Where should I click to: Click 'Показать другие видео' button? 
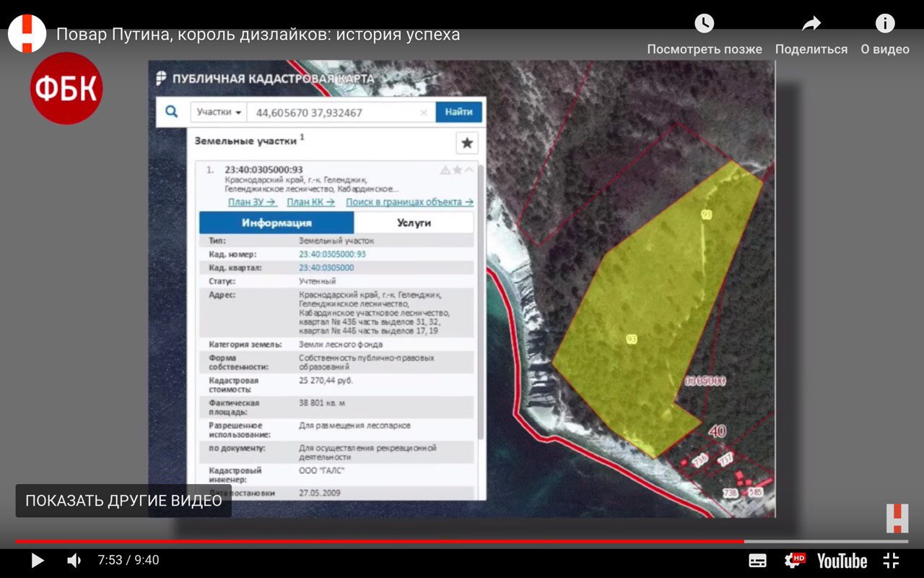[x=123, y=501]
